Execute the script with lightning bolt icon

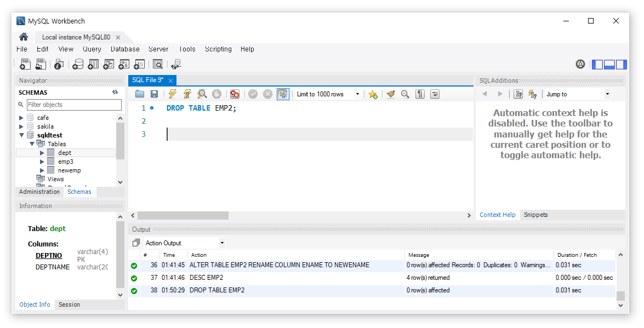pyautogui.click(x=173, y=94)
